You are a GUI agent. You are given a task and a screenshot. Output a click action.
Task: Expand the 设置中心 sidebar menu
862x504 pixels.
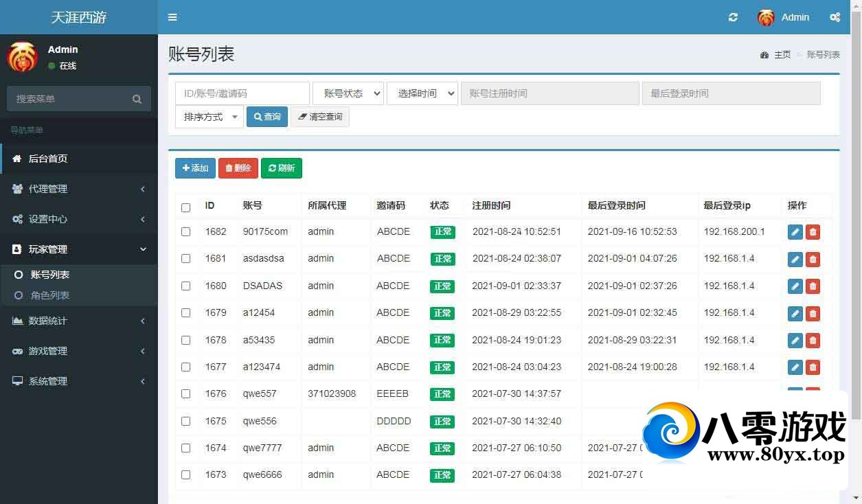click(x=79, y=219)
